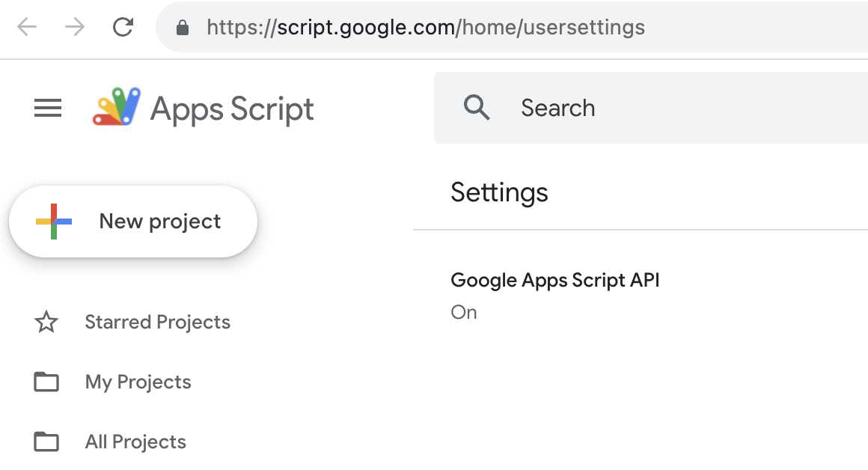Create a New project
The height and width of the screenshot is (470, 868).
(133, 222)
